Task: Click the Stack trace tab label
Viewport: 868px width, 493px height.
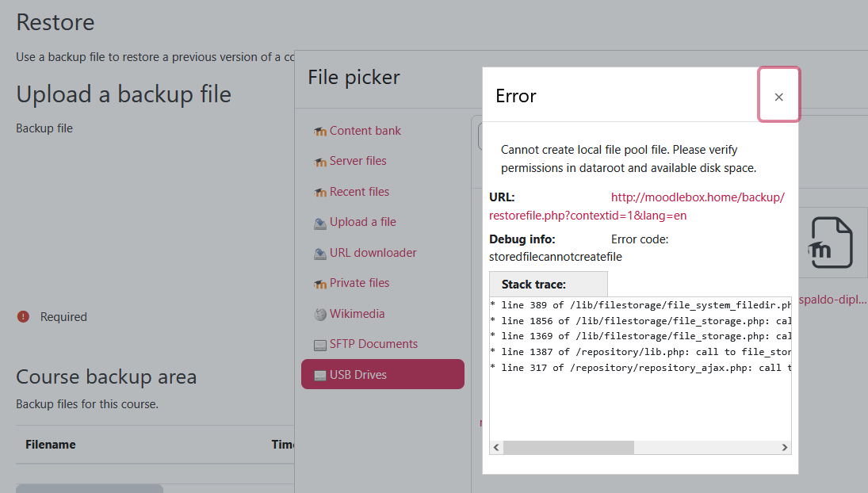Action: point(533,284)
